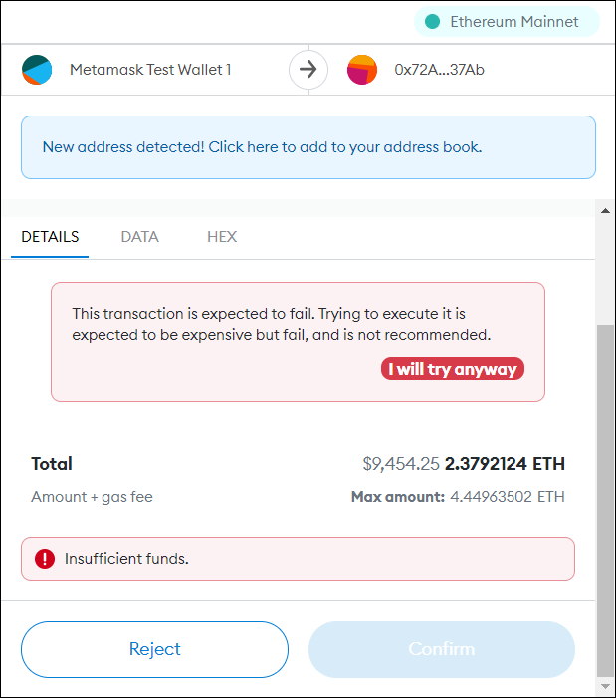Open the DATA tab
The image size is (616, 698).
pyautogui.click(x=139, y=237)
